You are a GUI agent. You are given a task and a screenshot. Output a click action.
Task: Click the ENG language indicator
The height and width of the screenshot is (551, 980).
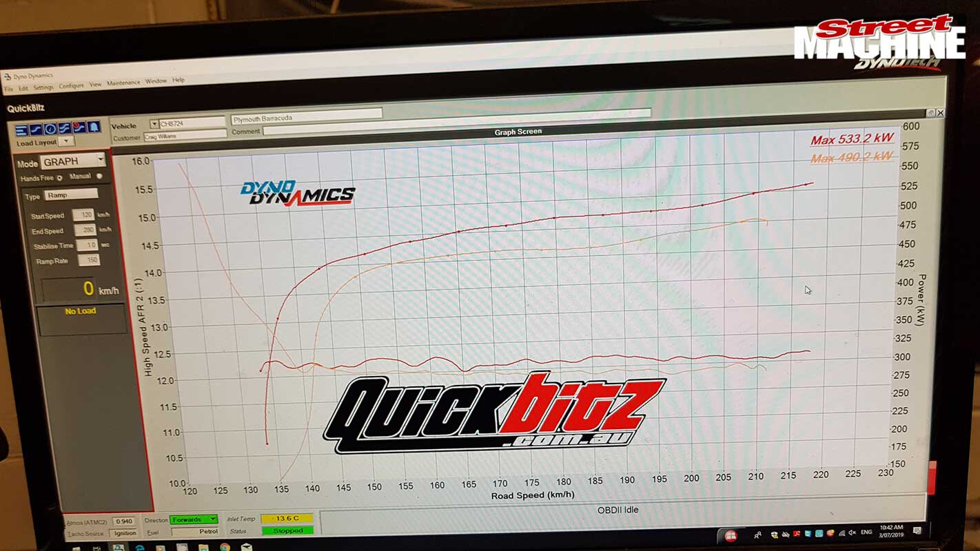(x=866, y=532)
